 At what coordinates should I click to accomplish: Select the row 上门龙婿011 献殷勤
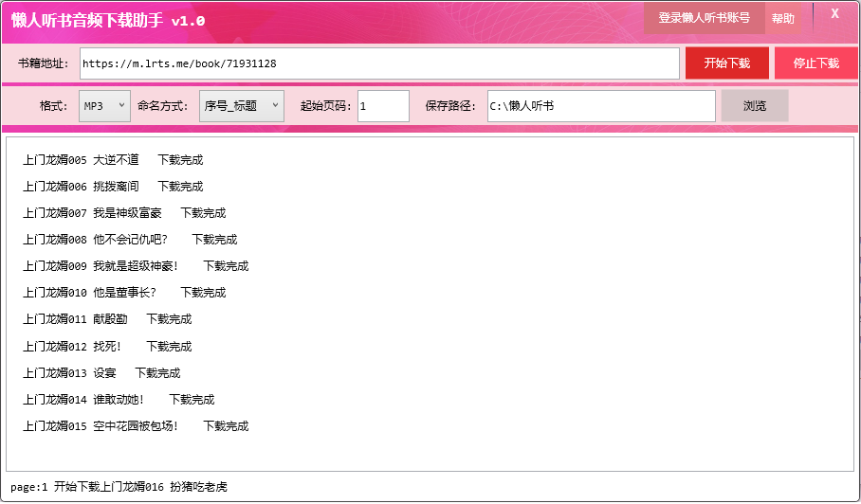click(107, 319)
